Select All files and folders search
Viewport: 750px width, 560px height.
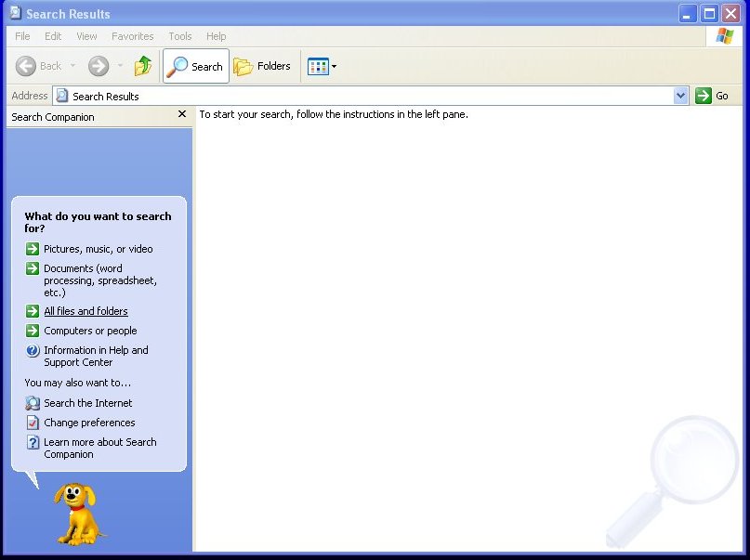click(86, 311)
